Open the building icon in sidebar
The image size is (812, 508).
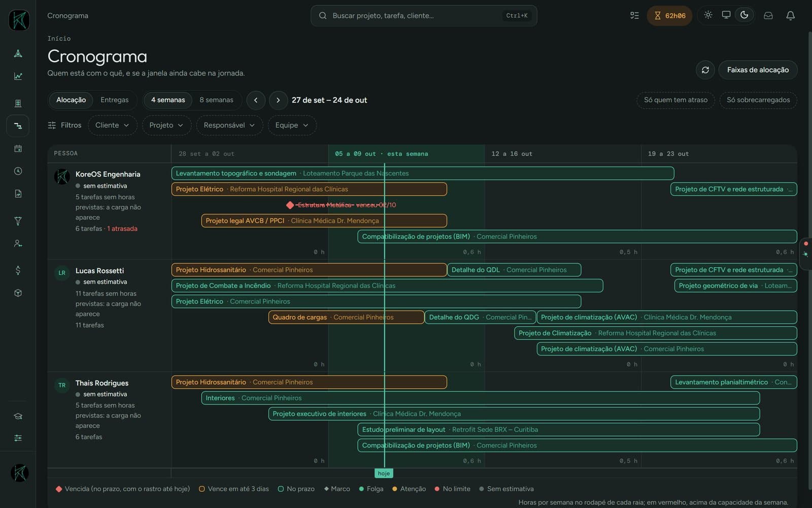click(x=18, y=104)
